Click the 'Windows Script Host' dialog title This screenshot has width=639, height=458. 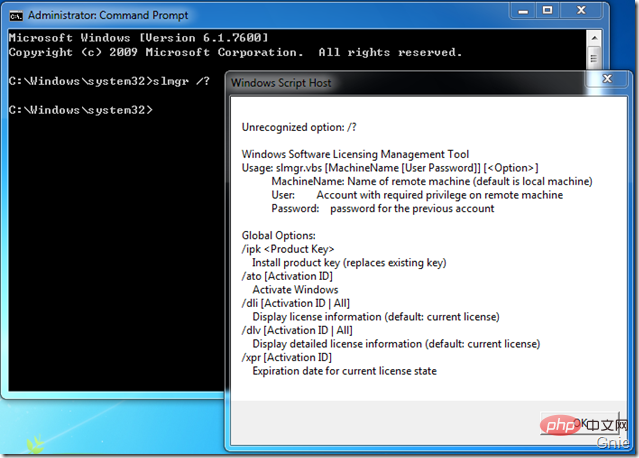pos(281,83)
